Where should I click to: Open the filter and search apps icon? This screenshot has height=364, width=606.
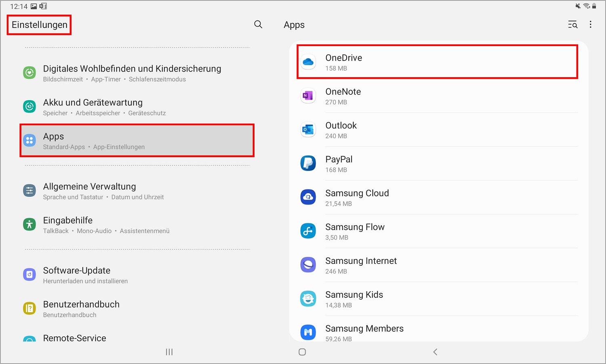(x=573, y=25)
